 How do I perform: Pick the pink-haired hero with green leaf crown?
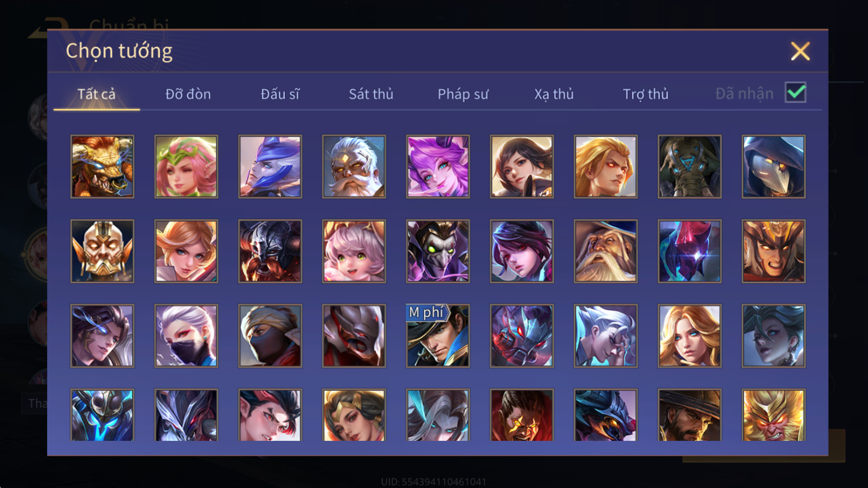tap(186, 167)
